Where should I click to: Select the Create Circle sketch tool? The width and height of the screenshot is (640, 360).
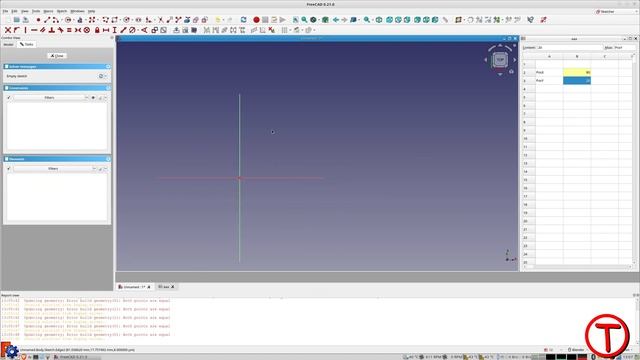click(x=68, y=20)
